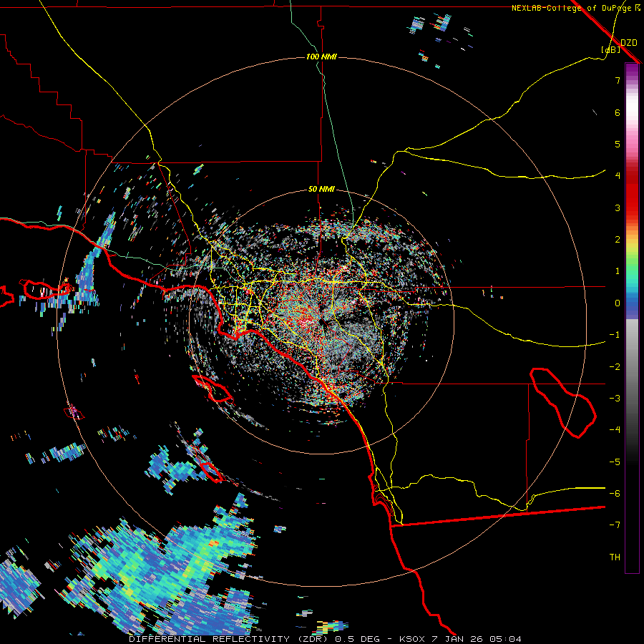Click the "TH" label below color scale

[615, 557]
